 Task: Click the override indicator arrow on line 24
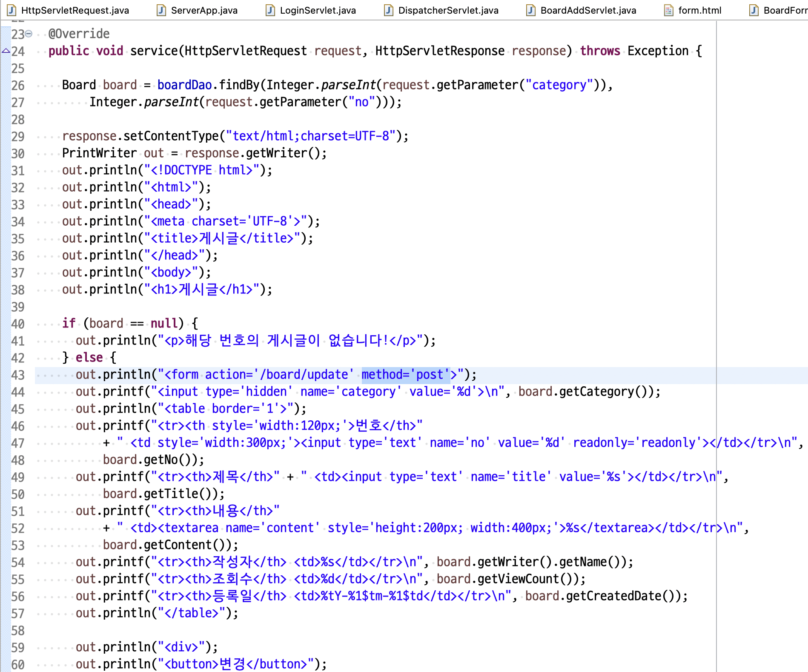coord(6,51)
